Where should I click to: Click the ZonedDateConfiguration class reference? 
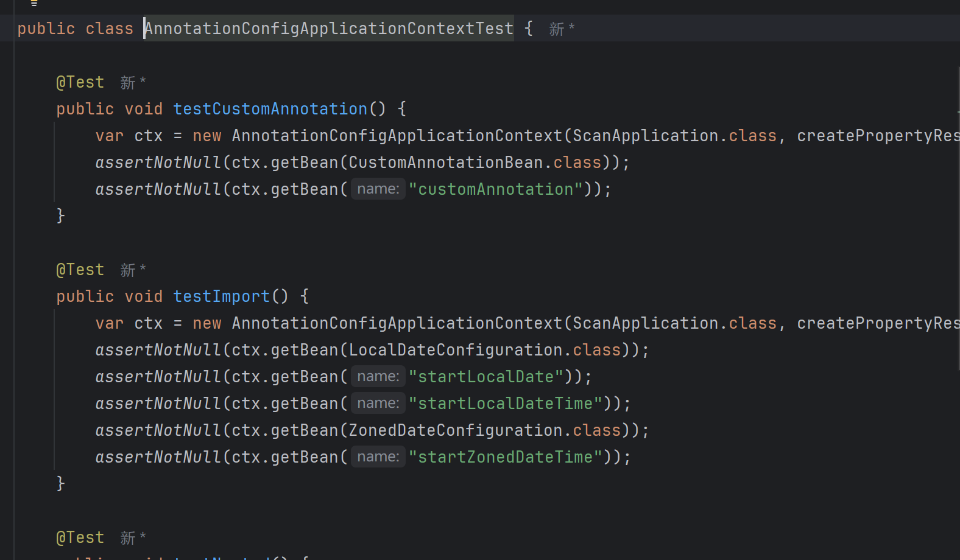coord(456,430)
